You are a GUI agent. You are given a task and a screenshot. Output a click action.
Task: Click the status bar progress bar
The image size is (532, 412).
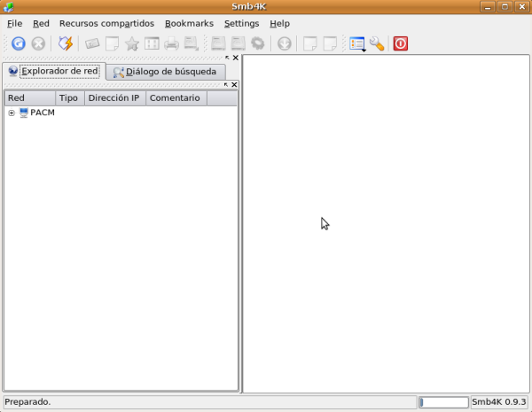click(443, 402)
